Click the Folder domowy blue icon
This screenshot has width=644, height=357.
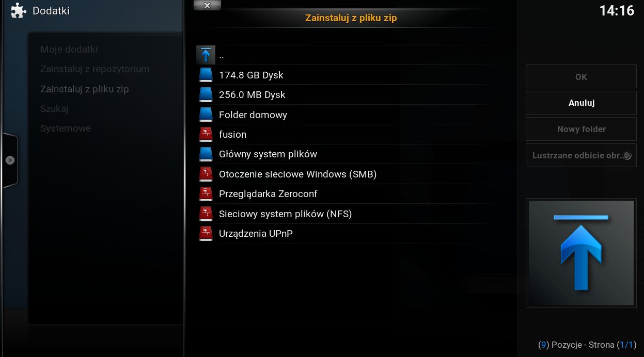coord(206,115)
